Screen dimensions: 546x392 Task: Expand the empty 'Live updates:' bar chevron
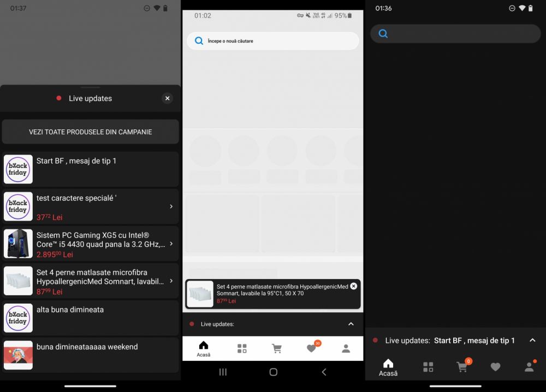tap(351, 324)
